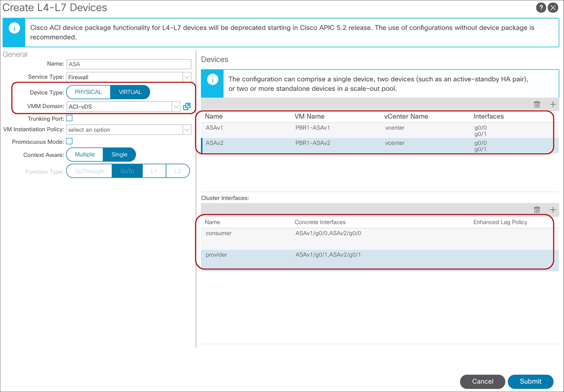Image resolution: width=564 pixels, height=392 pixels.
Task: Click the Concrete Interfaces column header
Action: tap(320, 222)
